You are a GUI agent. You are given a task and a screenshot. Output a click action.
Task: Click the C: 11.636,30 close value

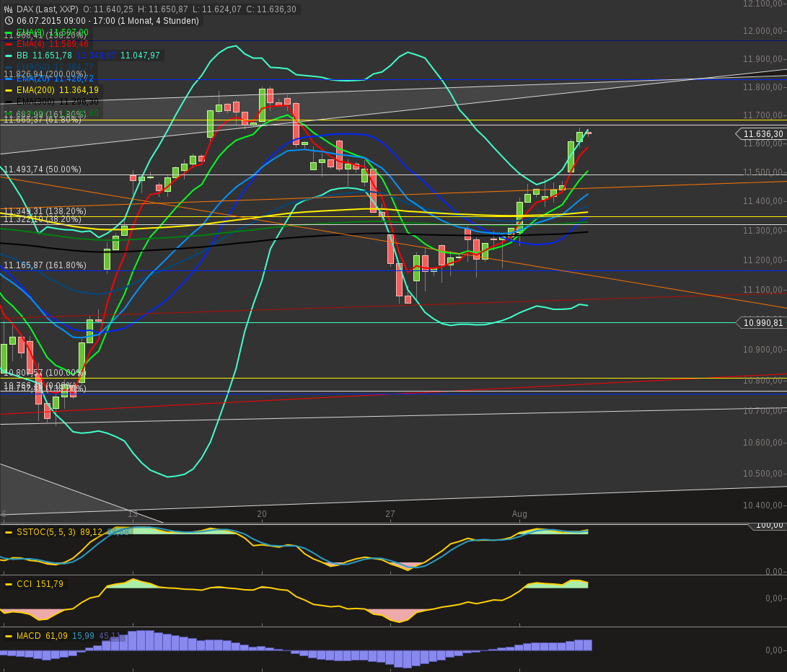click(x=271, y=9)
